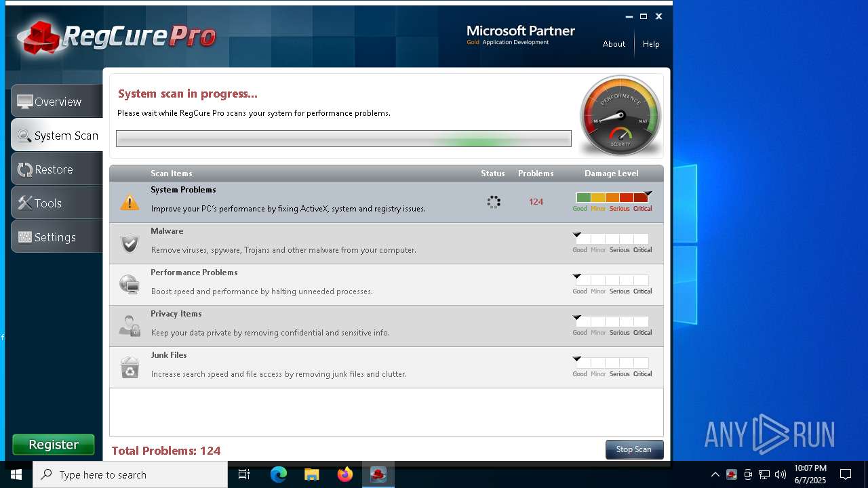Click the Problems column header
The height and width of the screenshot is (488, 868).
click(x=536, y=174)
